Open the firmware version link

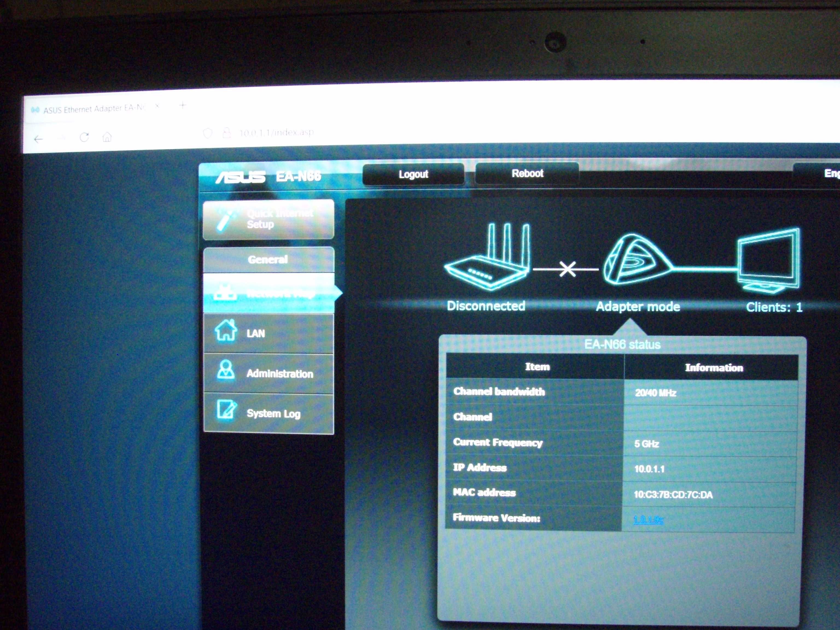(x=648, y=520)
